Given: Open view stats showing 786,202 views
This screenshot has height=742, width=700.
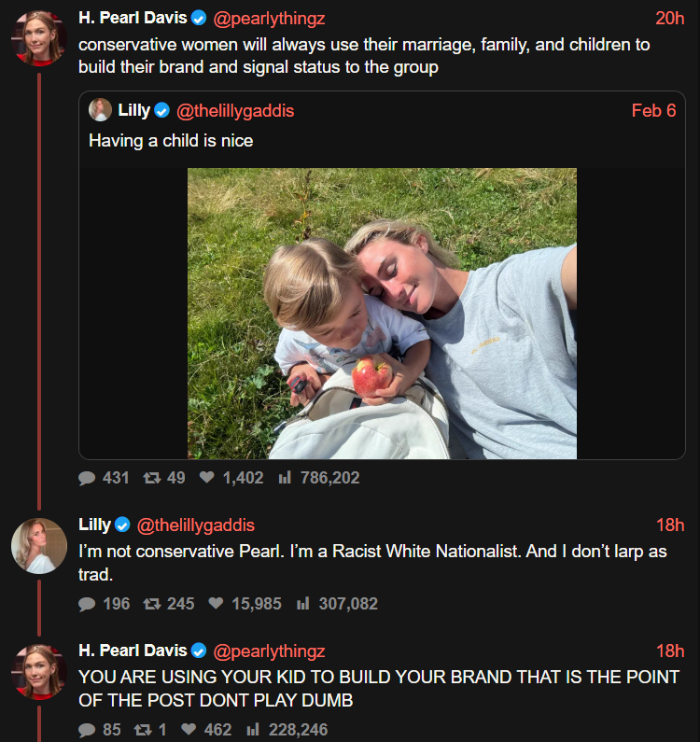Looking at the screenshot, I should (x=286, y=478).
